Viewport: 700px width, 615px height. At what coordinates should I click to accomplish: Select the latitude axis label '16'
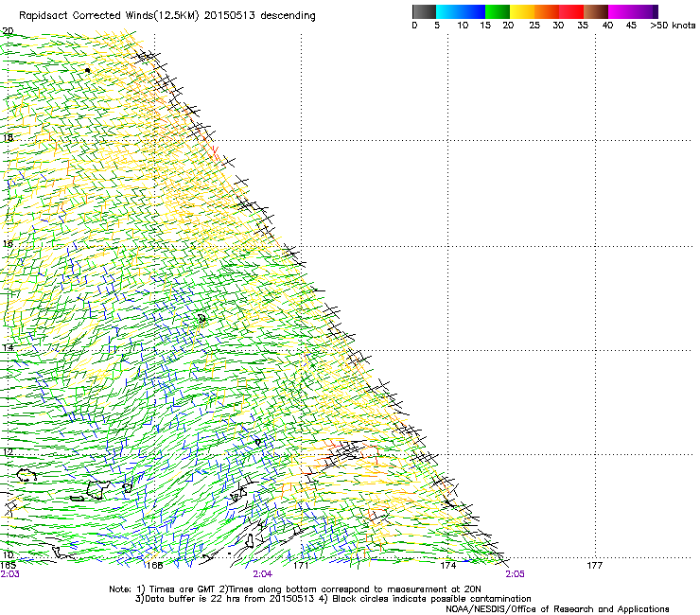pyautogui.click(x=8, y=243)
